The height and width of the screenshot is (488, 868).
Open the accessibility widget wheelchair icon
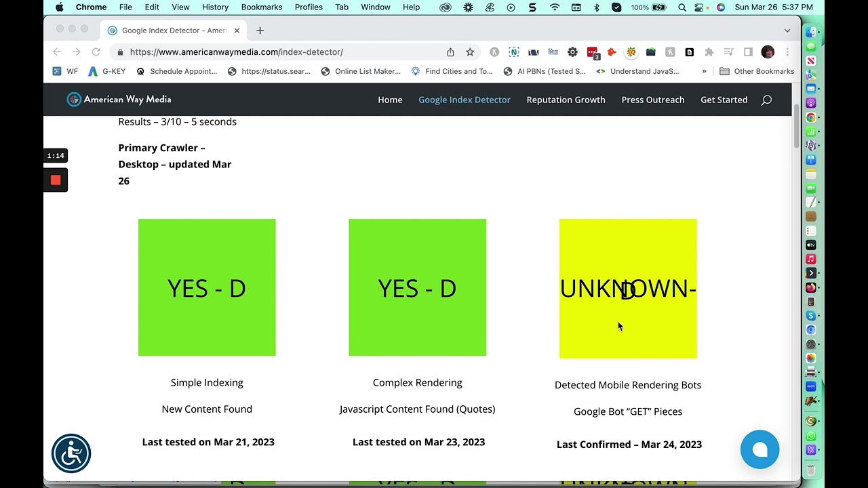click(71, 453)
